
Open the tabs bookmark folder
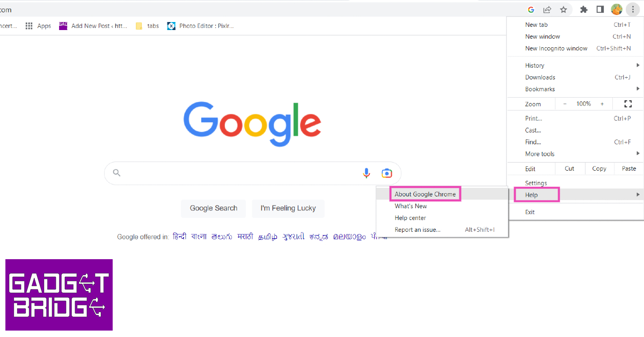click(148, 26)
